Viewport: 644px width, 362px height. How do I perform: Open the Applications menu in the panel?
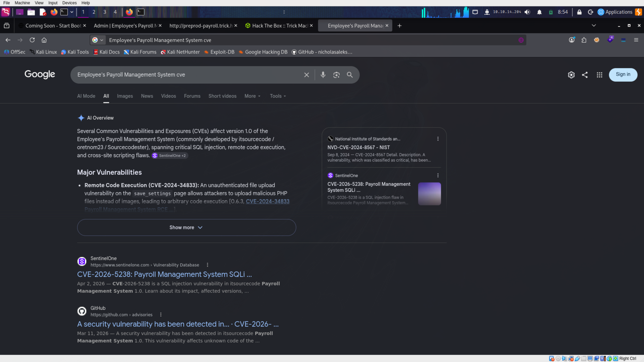(615, 12)
